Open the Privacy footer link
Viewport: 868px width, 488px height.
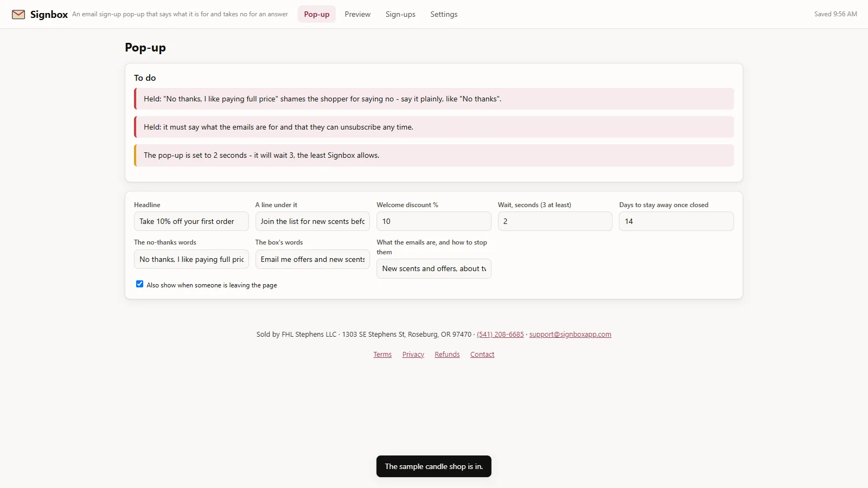tap(413, 355)
